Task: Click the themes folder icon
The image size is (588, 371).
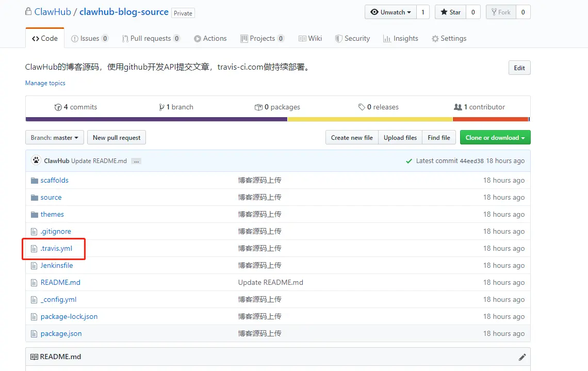Action: click(x=35, y=214)
